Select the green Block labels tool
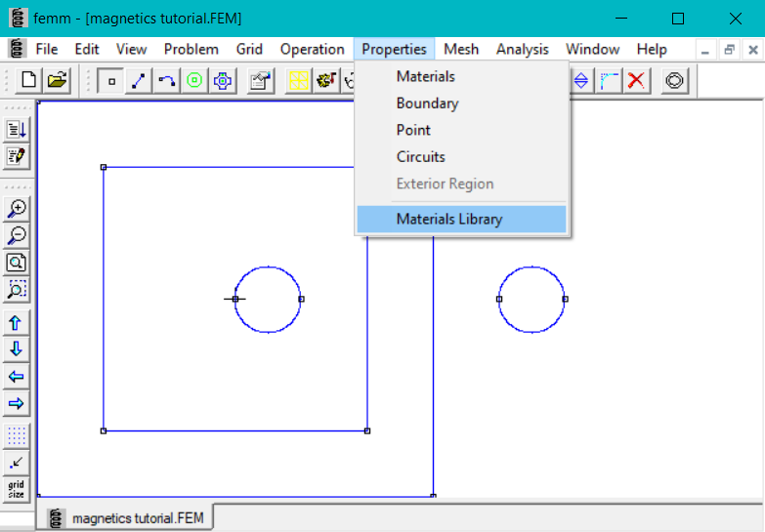Screen dimensions: 765x532 pyautogui.click(x=194, y=81)
